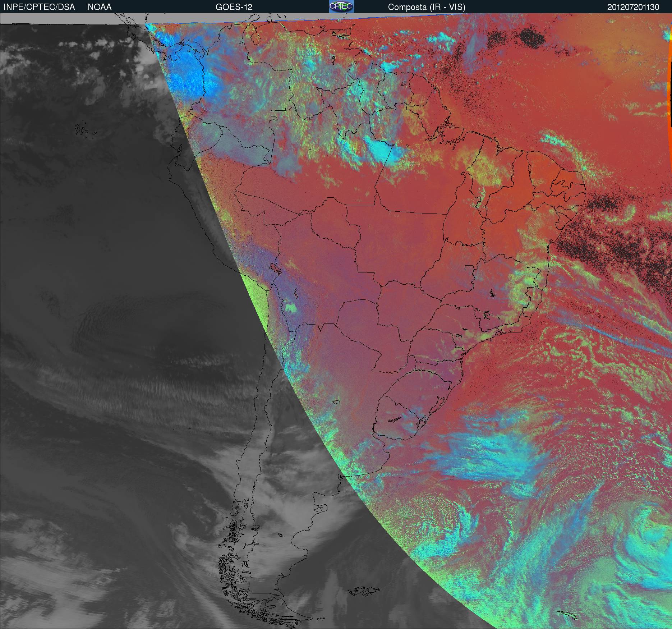Select the 201207201130 timestamp
This screenshot has height=629, width=672.
pos(633,7)
